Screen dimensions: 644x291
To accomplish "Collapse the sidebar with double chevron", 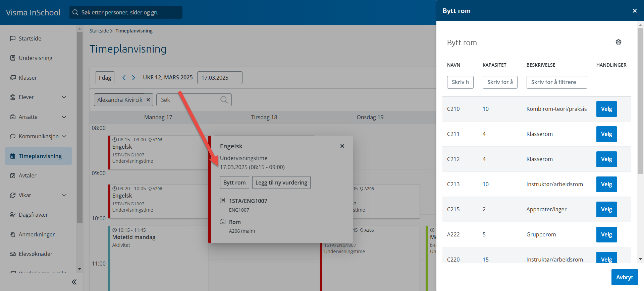I will pos(74,282).
